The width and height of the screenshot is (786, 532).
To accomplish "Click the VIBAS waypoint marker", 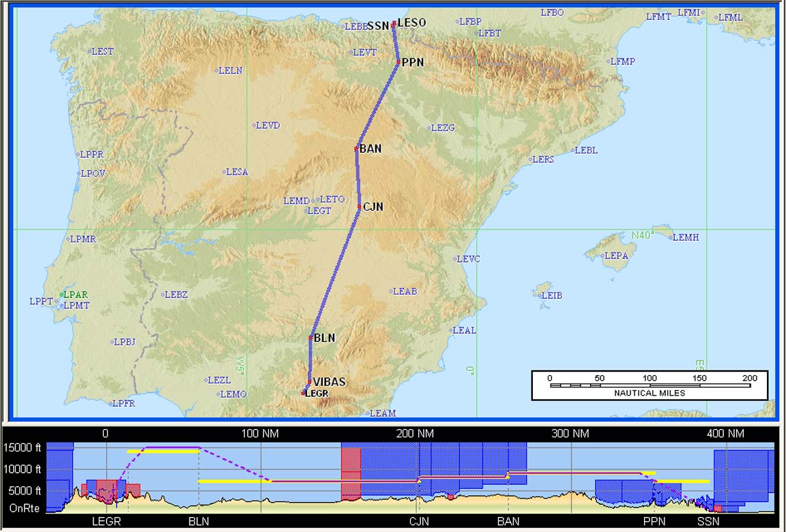I will [310, 382].
